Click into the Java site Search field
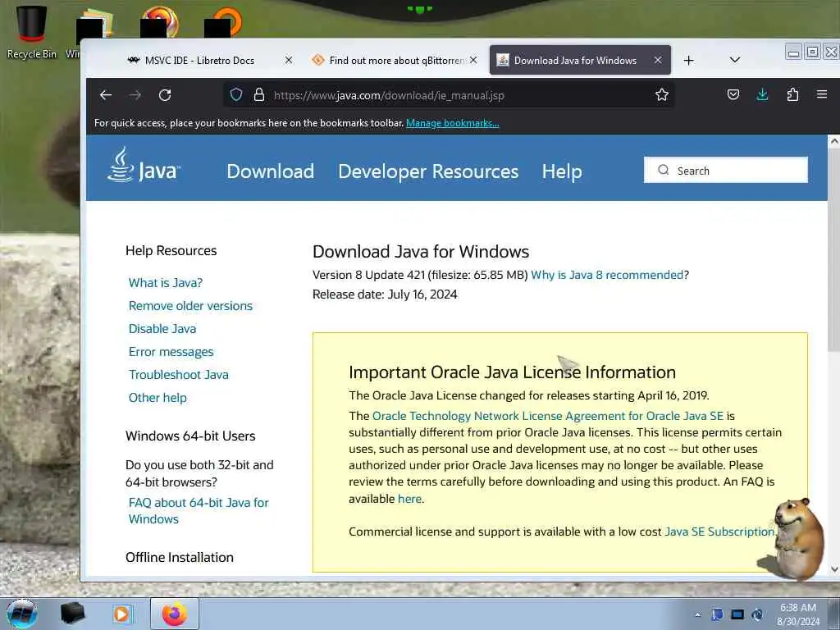This screenshot has height=630, width=840. pos(726,170)
